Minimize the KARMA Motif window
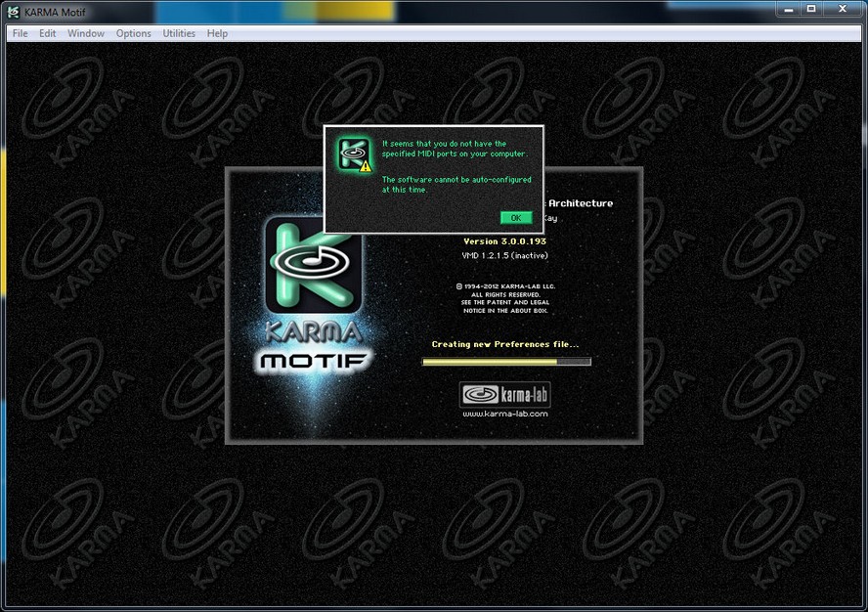868x612 pixels. click(x=787, y=9)
